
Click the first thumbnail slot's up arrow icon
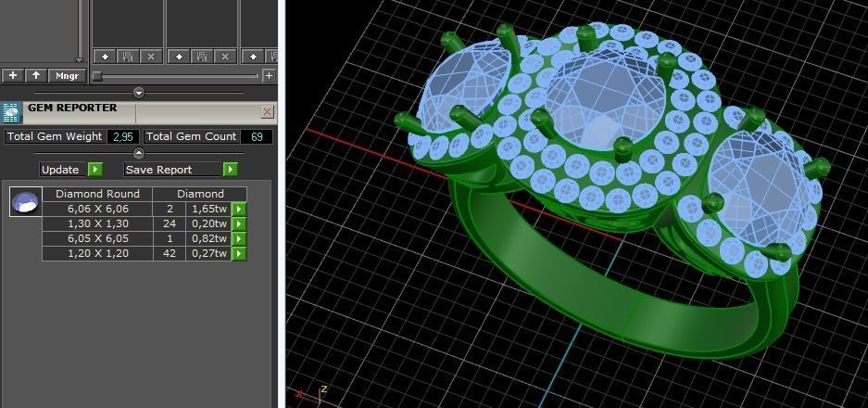coord(105,56)
